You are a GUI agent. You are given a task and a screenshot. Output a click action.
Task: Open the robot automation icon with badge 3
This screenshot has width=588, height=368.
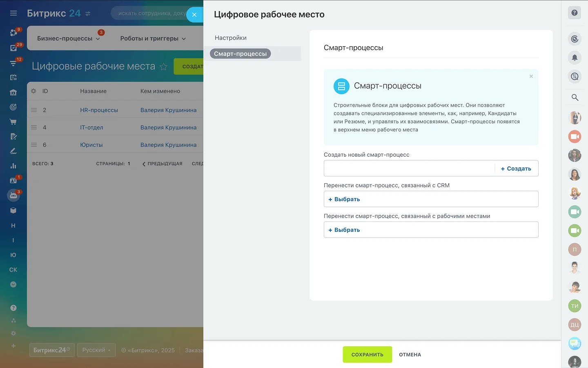tap(13, 195)
